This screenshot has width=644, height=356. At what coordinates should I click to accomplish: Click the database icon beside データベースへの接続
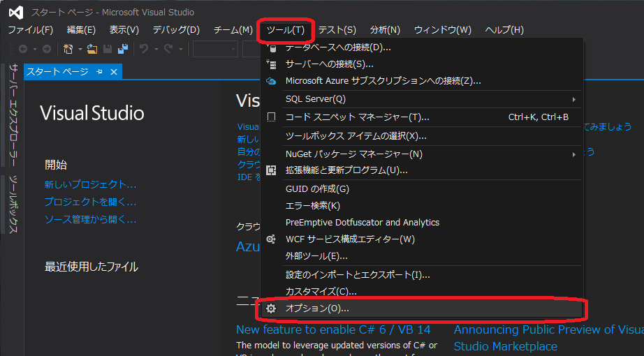pyautogui.click(x=271, y=47)
